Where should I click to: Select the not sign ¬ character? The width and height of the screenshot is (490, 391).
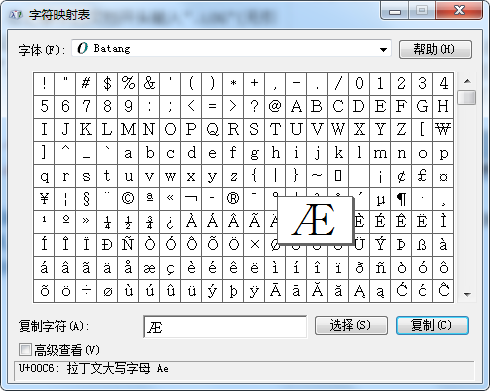(x=191, y=199)
